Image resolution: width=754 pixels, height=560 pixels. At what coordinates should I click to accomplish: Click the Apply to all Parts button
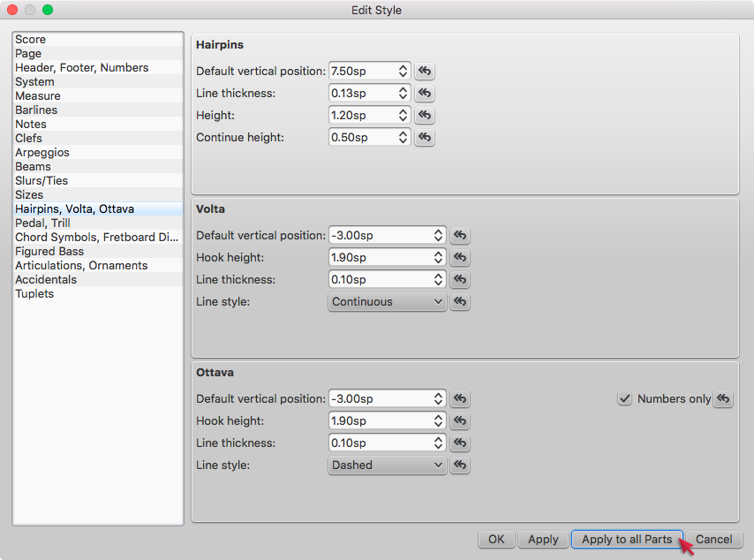pyautogui.click(x=627, y=539)
